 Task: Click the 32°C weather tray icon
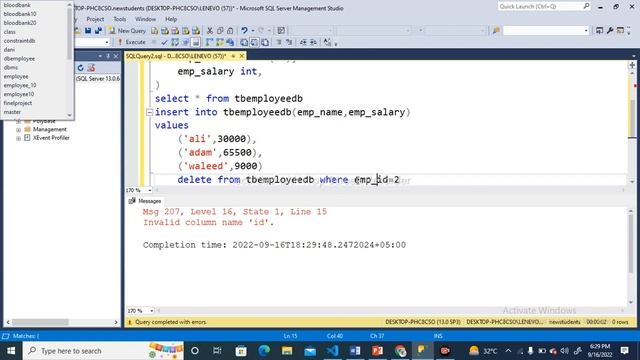click(x=483, y=351)
